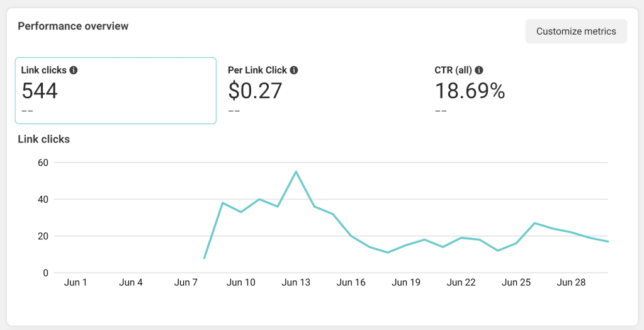Click the info icon beside Per Link Click
Viewport: 644px width, 330px height.
[294, 70]
